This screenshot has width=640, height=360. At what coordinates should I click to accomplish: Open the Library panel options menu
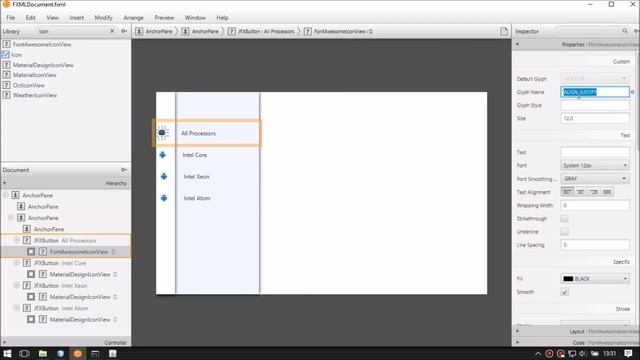tap(124, 31)
